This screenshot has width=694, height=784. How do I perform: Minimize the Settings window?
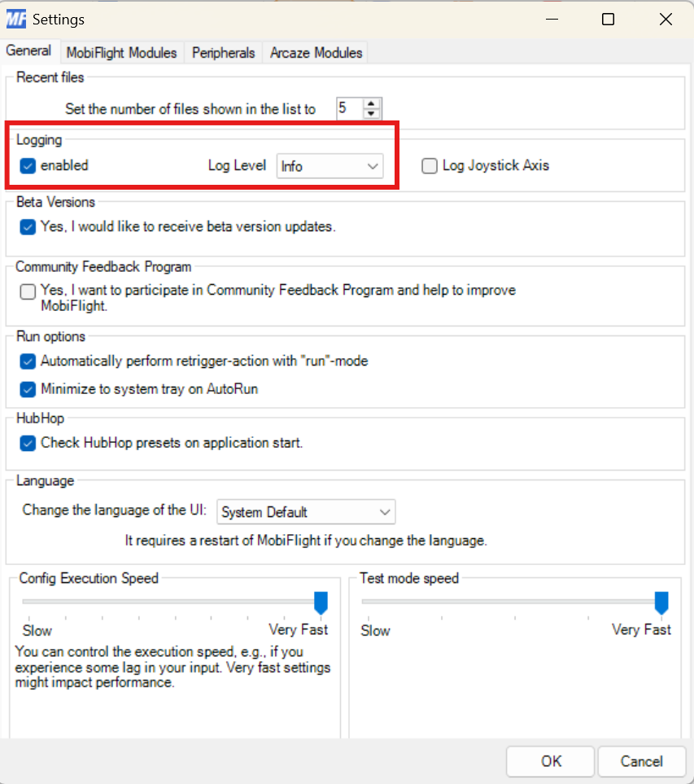pyautogui.click(x=552, y=19)
